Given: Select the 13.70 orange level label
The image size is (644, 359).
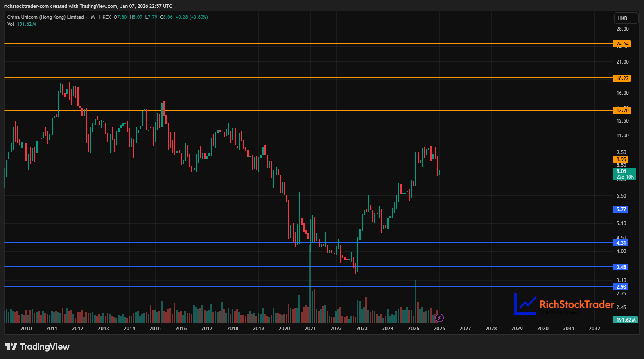Looking at the screenshot, I should pos(622,110).
